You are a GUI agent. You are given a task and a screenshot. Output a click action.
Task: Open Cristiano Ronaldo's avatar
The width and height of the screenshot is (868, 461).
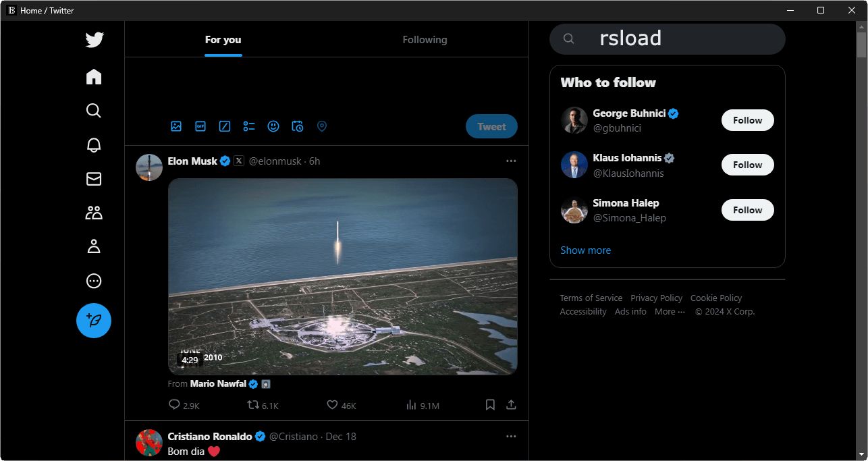click(x=149, y=443)
